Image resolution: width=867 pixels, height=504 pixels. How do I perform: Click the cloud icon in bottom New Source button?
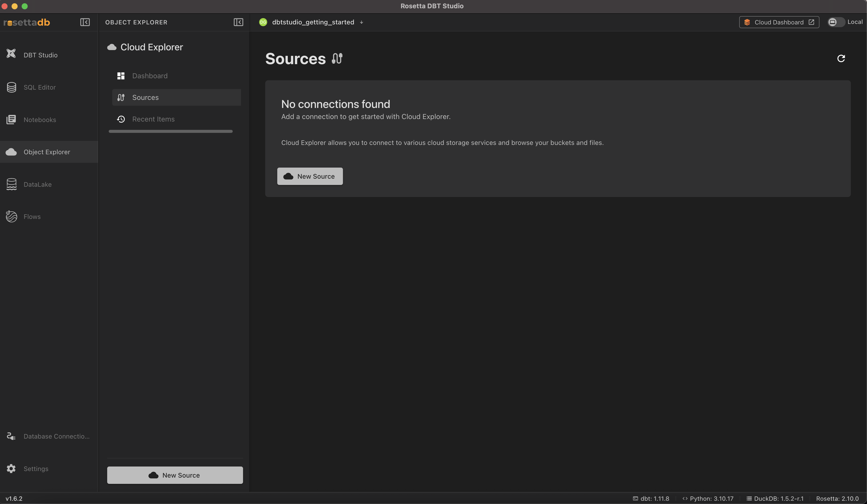tap(153, 475)
